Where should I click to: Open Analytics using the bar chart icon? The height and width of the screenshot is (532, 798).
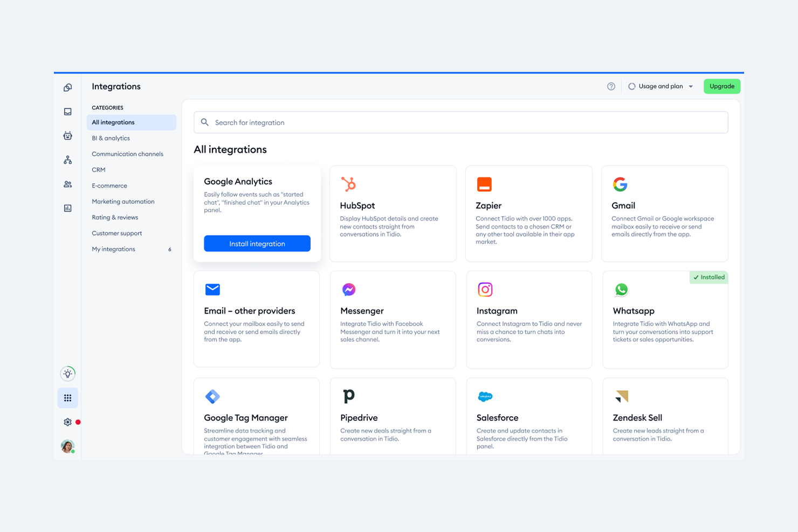point(67,208)
